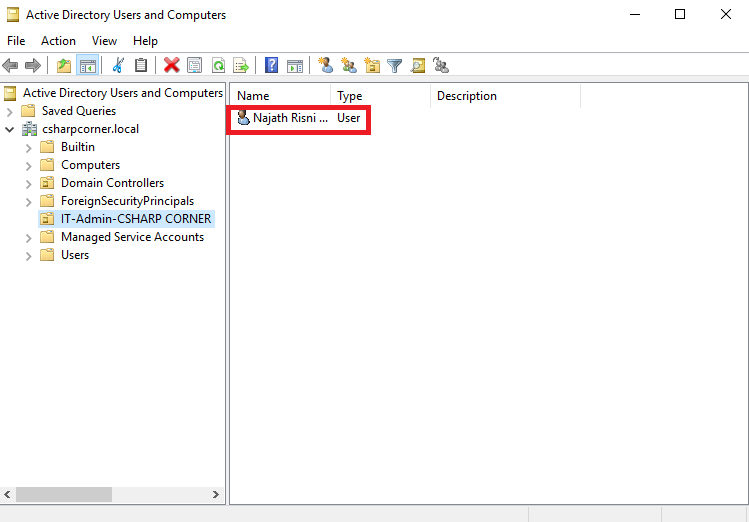749x522 pixels.
Task: Expand the Domain Controllers node
Action: (29, 184)
